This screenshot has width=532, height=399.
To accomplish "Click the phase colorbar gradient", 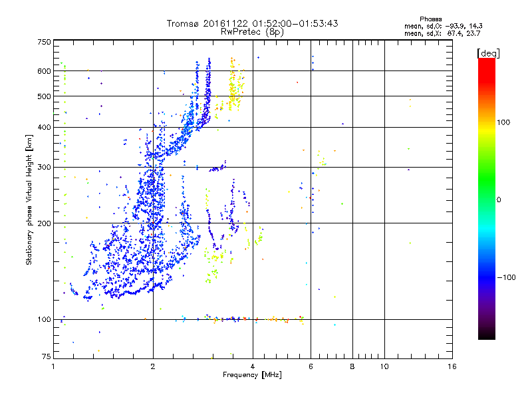I will (x=487, y=199).
